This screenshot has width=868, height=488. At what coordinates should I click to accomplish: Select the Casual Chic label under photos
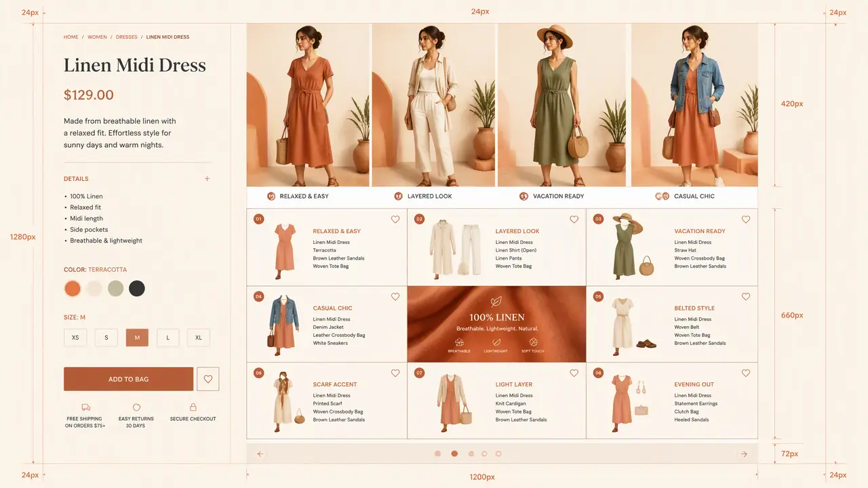coord(694,197)
